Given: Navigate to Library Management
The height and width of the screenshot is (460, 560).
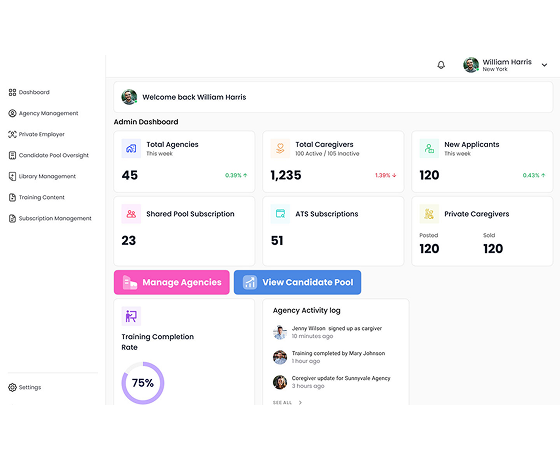Looking at the screenshot, I should click(42, 176).
